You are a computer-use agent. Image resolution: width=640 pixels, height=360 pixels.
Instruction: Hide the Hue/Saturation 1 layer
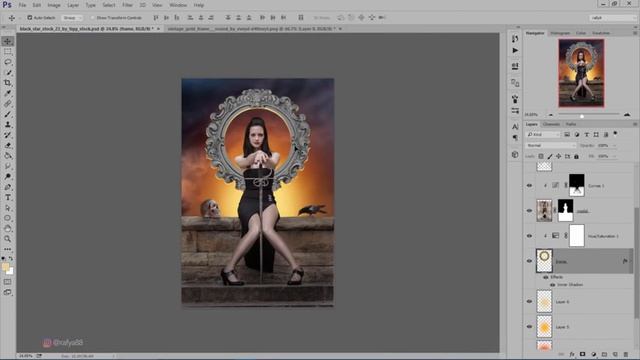coord(529,236)
